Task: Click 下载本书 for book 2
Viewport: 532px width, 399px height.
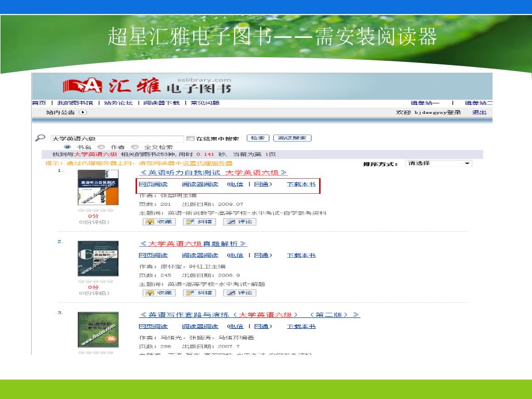Action: tap(301, 255)
